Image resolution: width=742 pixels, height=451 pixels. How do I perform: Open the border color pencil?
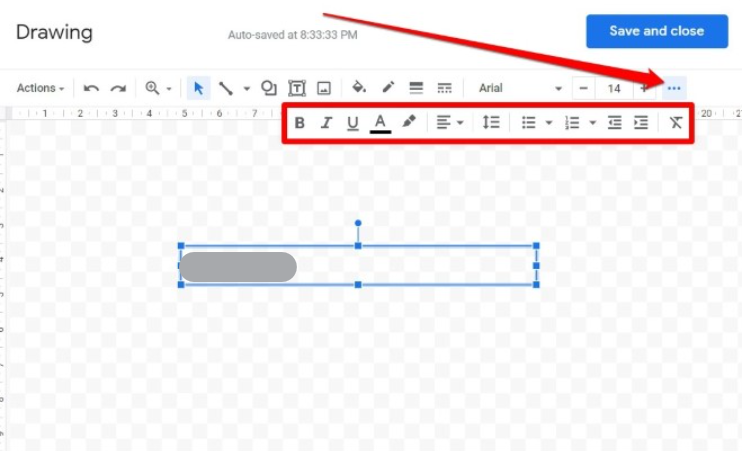point(388,87)
